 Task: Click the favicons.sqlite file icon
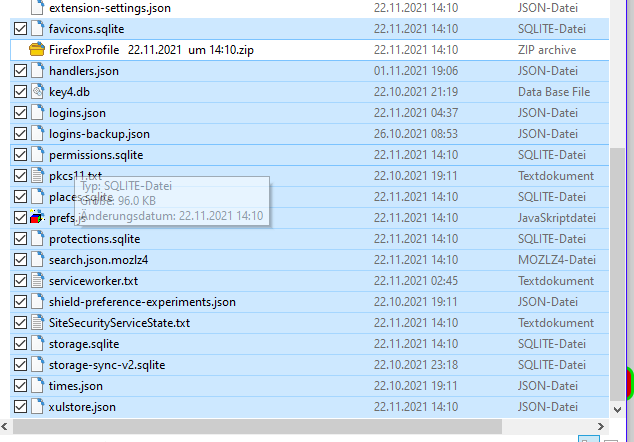click(37, 29)
